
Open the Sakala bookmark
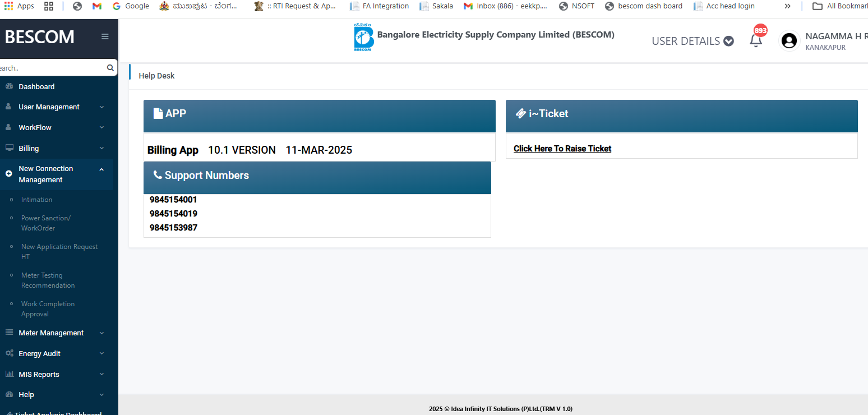[x=436, y=6]
